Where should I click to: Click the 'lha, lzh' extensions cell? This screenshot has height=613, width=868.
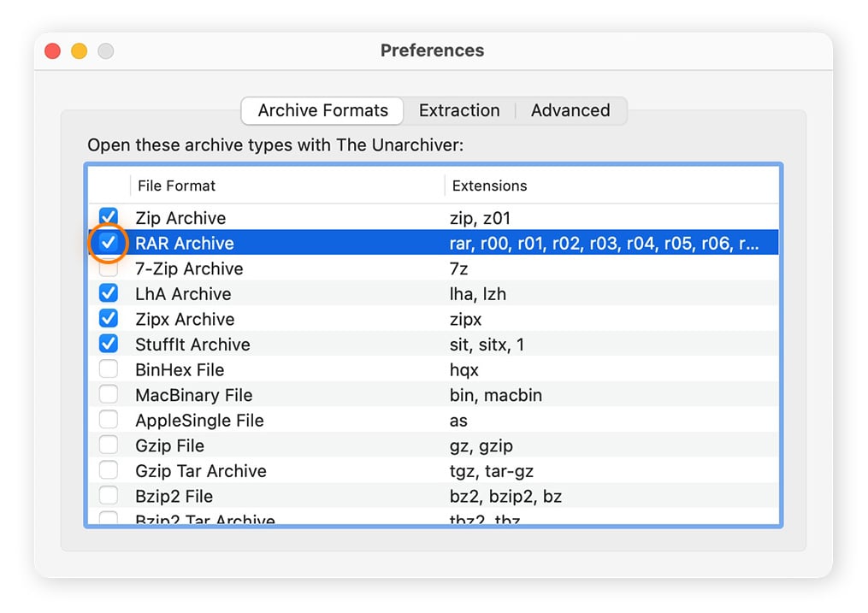[x=478, y=294]
